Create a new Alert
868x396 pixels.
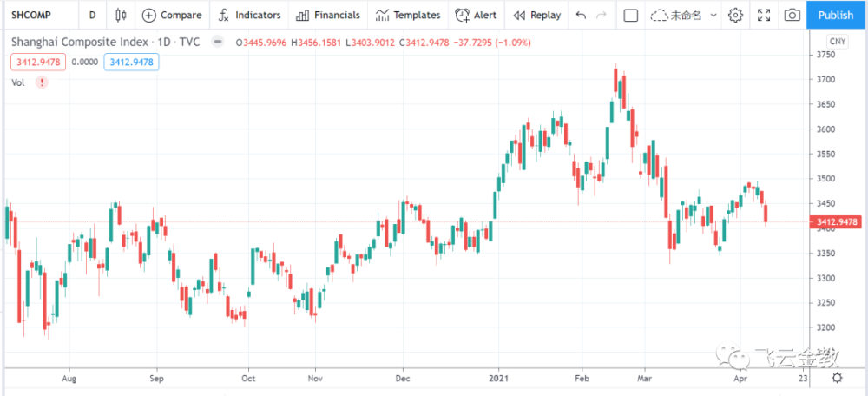coord(476,15)
